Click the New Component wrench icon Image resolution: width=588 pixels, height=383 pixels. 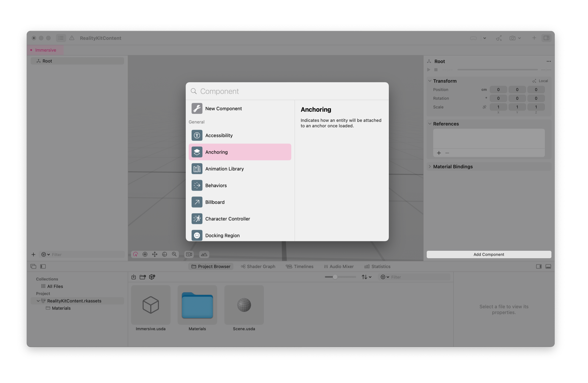(197, 108)
